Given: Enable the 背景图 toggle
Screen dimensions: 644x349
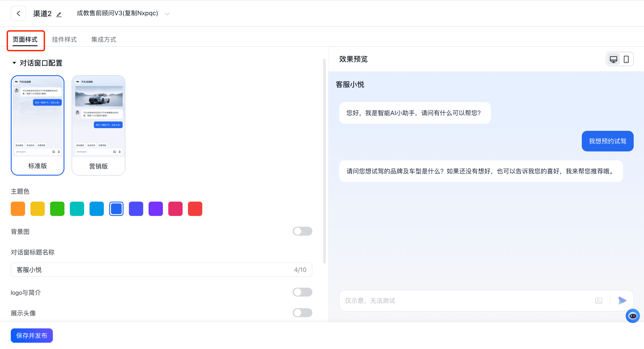Looking at the screenshot, I should click(x=302, y=231).
